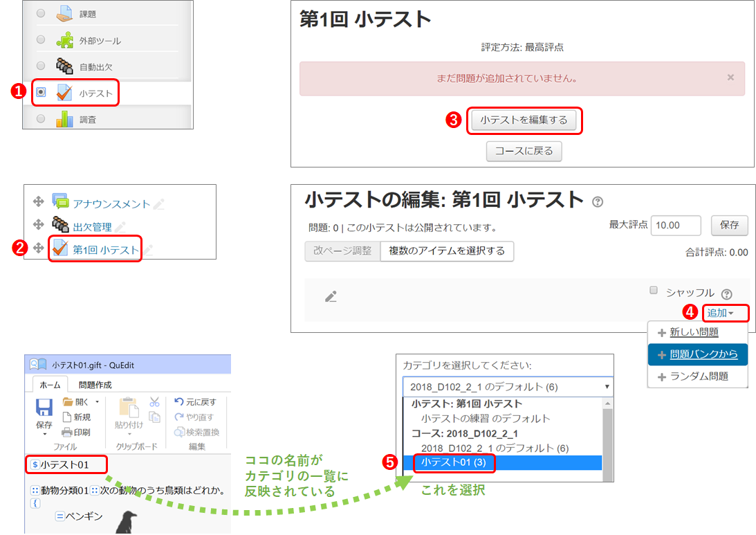Expand the category selection combo box
The width and height of the screenshot is (756, 535).
507,386
